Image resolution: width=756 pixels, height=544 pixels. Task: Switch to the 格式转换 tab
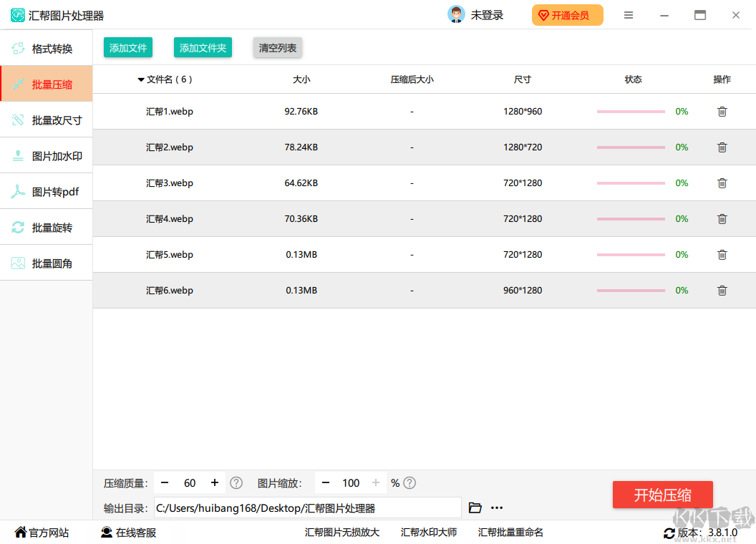tap(47, 49)
